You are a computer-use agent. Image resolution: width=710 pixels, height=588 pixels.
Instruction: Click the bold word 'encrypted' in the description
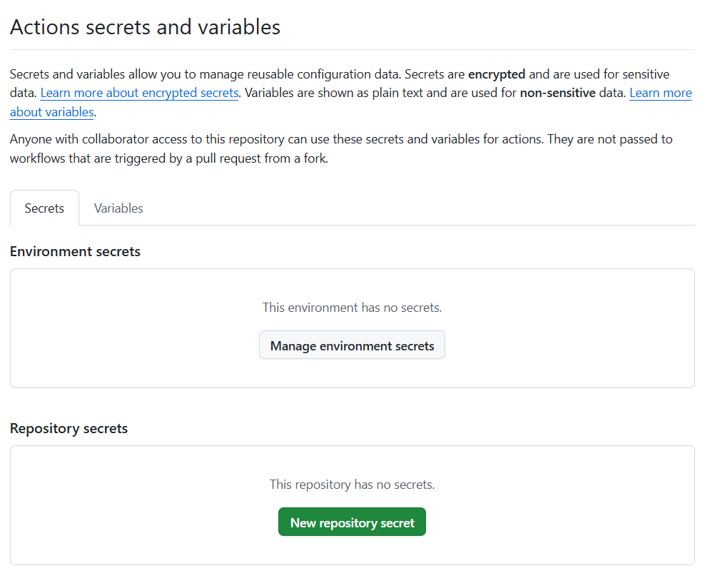click(497, 74)
